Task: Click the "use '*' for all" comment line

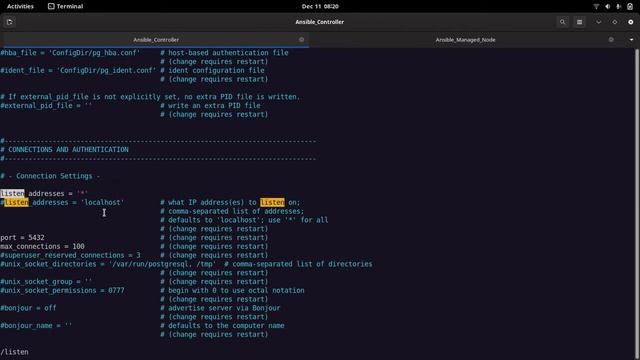Action: coord(244,220)
